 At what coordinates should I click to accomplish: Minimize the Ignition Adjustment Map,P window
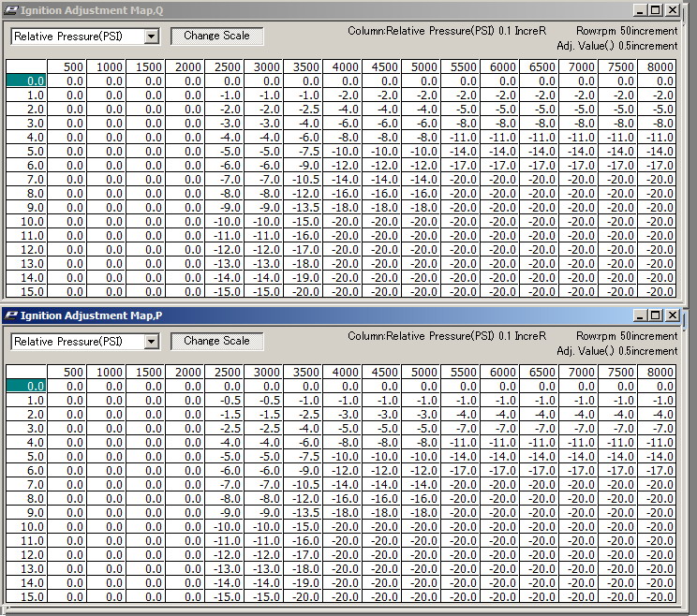(640, 315)
